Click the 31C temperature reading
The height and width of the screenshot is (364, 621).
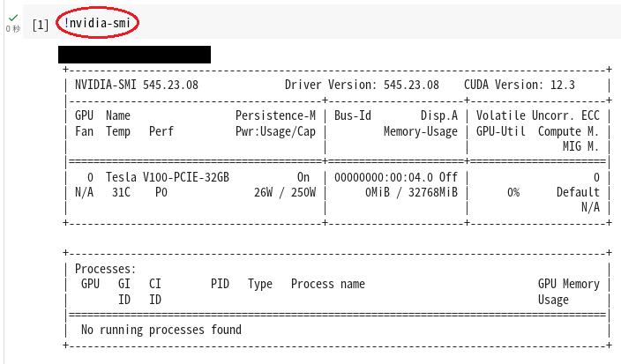click(121, 192)
